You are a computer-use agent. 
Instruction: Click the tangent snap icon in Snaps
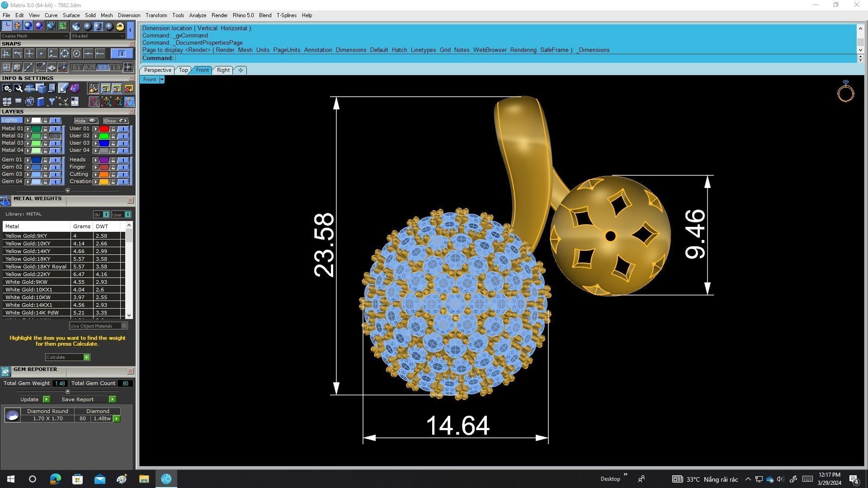pyautogui.click(x=18, y=54)
